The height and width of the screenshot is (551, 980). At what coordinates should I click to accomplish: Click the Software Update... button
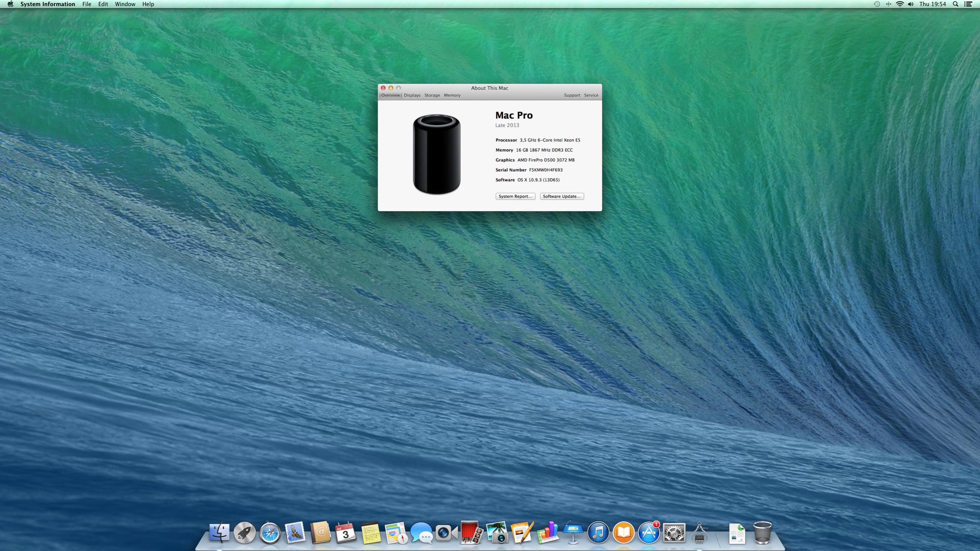click(x=562, y=196)
